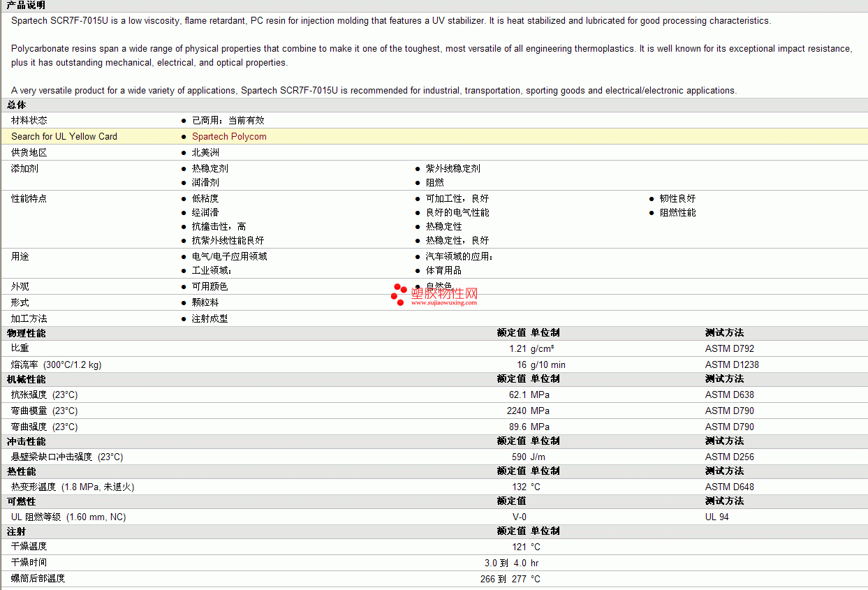This screenshot has height=590, width=868.
Task: Select the 良好的电气性能 feature entry
Action: (x=457, y=213)
